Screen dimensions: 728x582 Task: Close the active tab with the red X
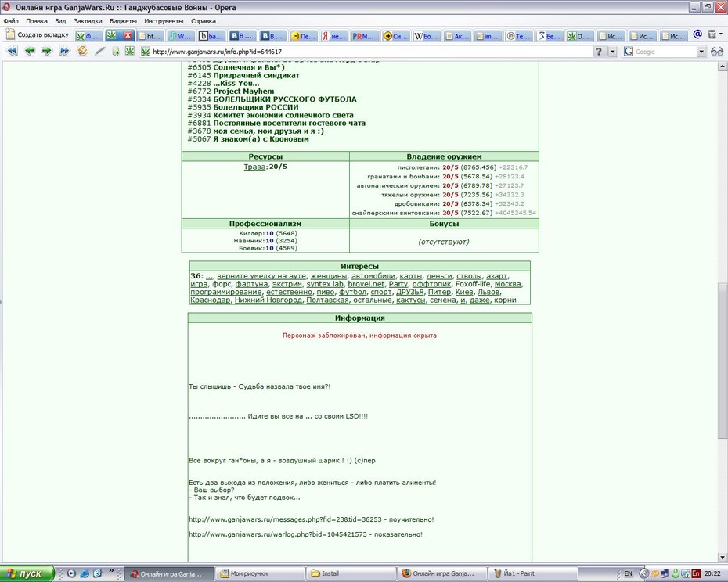click(x=128, y=35)
